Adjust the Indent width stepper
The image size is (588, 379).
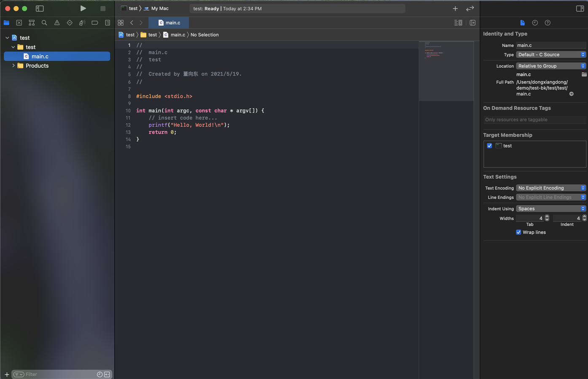pyautogui.click(x=584, y=218)
